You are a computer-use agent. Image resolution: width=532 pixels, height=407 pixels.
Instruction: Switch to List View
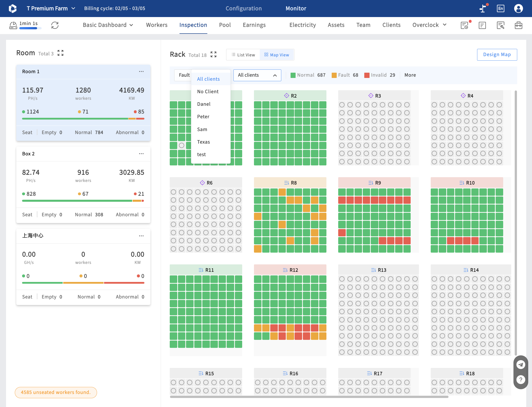pos(243,55)
